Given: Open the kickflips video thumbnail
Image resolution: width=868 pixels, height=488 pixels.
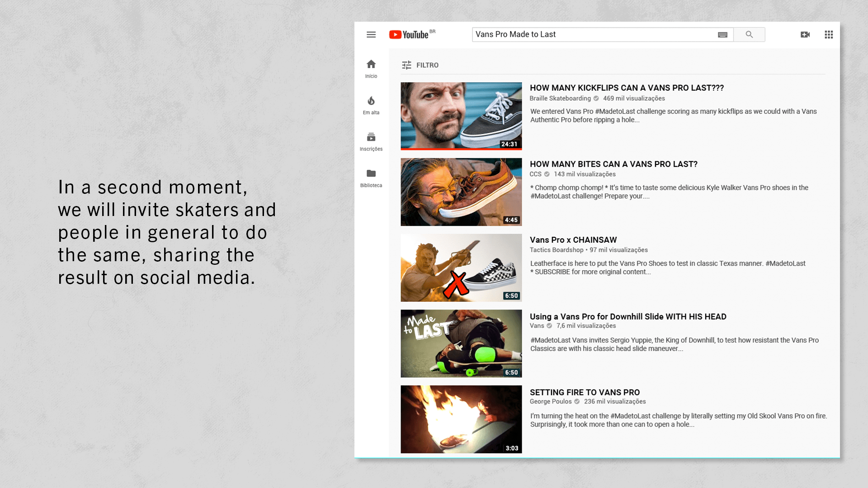Looking at the screenshot, I should [x=461, y=115].
